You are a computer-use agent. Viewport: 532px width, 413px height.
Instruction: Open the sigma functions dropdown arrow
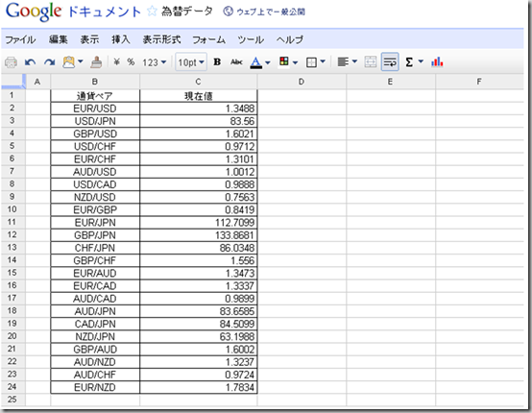[x=421, y=61]
